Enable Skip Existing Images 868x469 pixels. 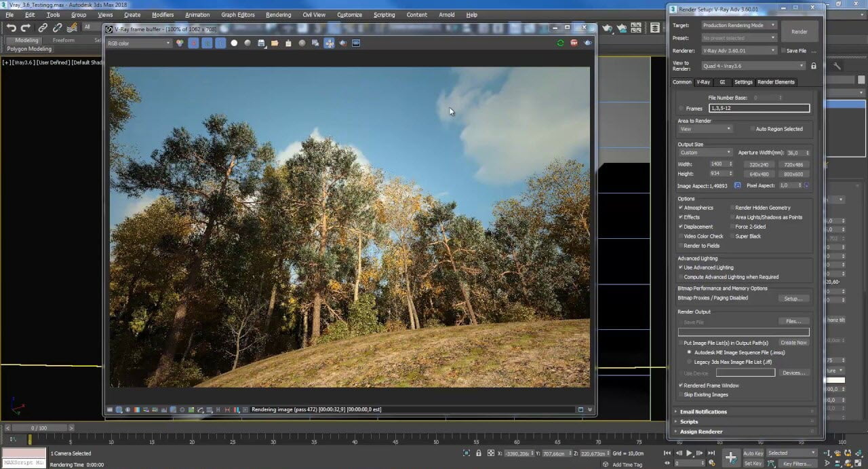click(x=681, y=394)
